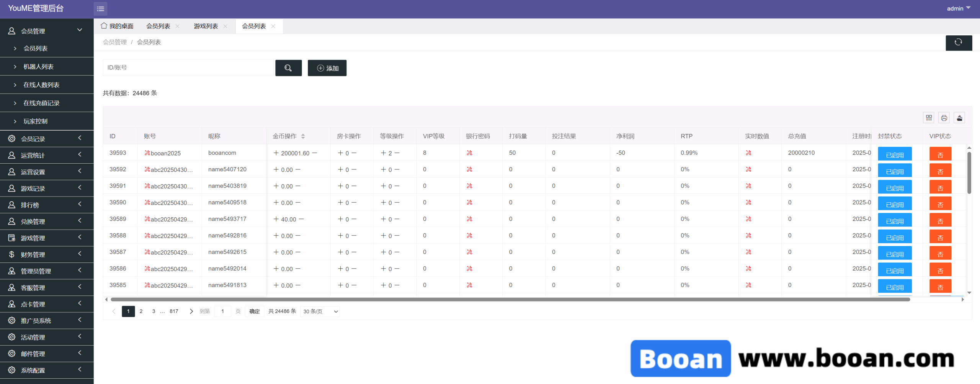Toggle ban status 已启用 for ID 39589
Screen dimensions: 980x384
pyautogui.click(x=895, y=221)
